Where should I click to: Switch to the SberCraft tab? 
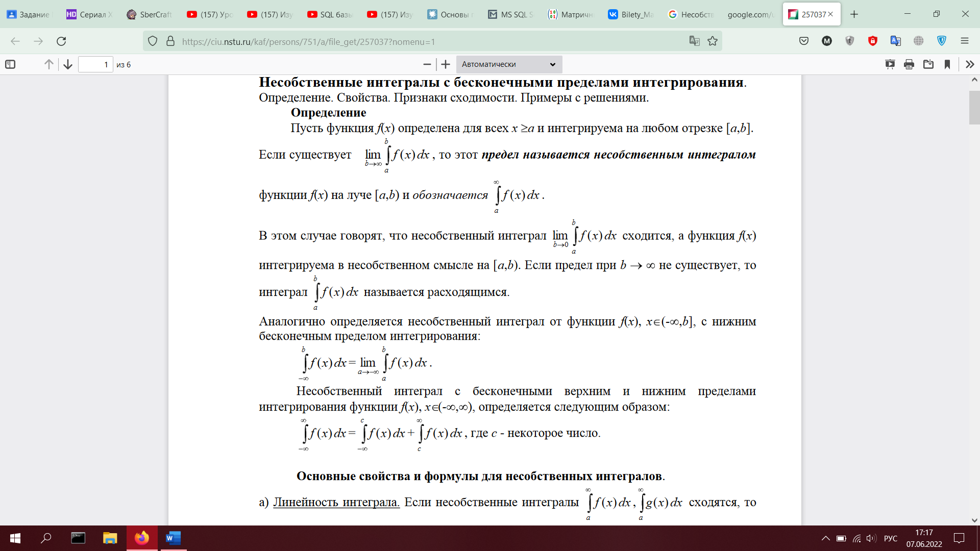[150, 14]
